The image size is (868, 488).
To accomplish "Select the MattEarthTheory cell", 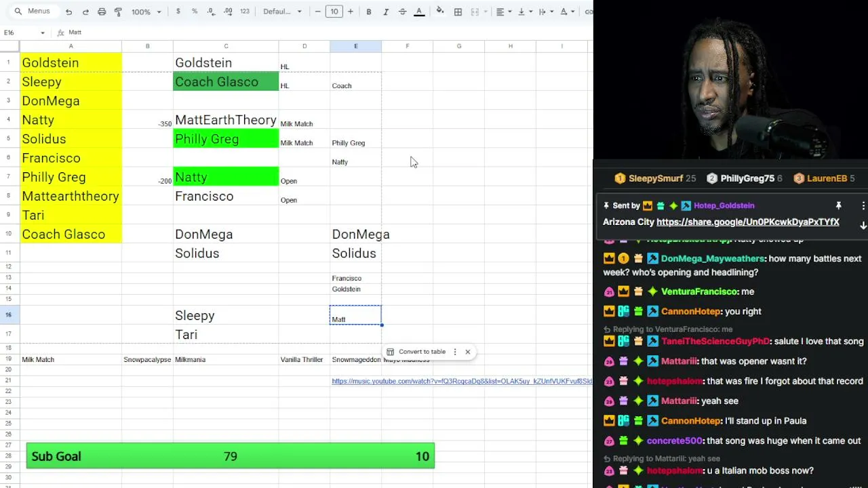I will tap(226, 120).
